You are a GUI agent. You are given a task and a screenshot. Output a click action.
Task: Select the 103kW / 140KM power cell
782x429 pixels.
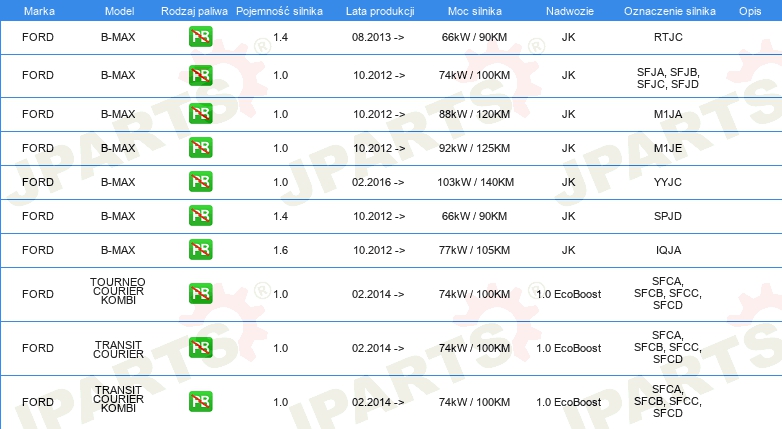click(x=475, y=182)
